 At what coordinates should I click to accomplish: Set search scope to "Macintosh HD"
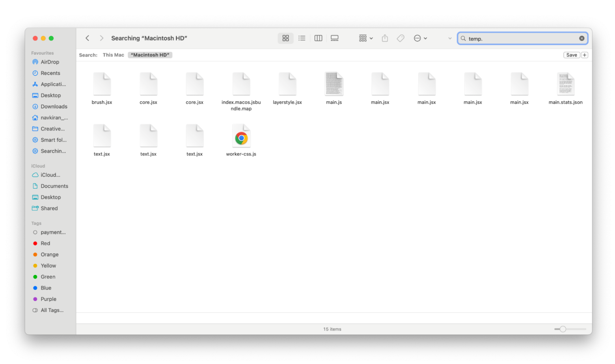(x=150, y=55)
